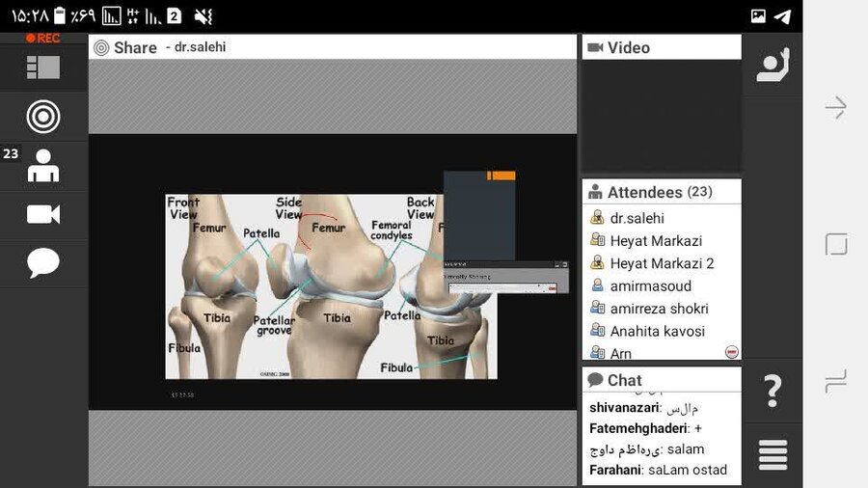Open the layout view icon in left sidebar

point(43,68)
